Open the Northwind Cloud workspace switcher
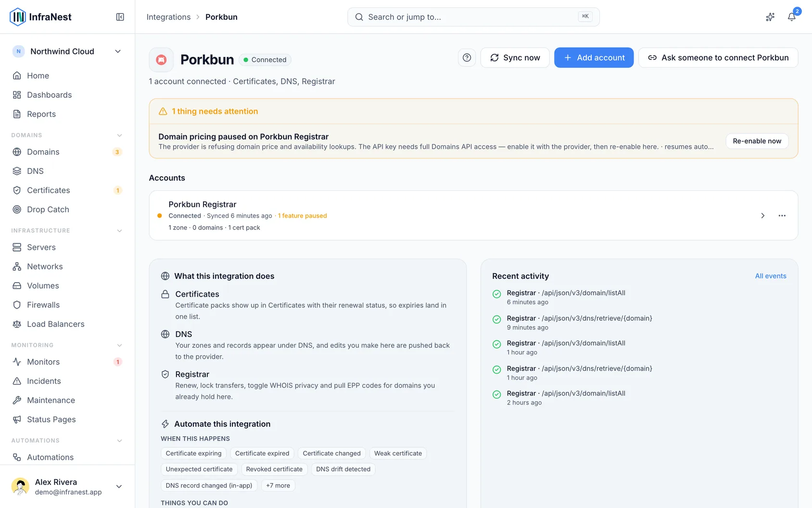 pyautogui.click(x=67, y=52)
